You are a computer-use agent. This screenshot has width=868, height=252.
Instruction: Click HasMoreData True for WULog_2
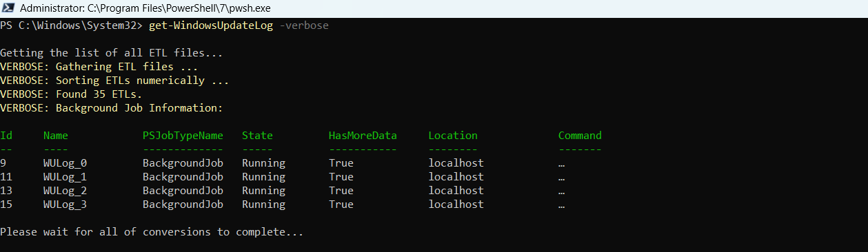click(341, 191)
